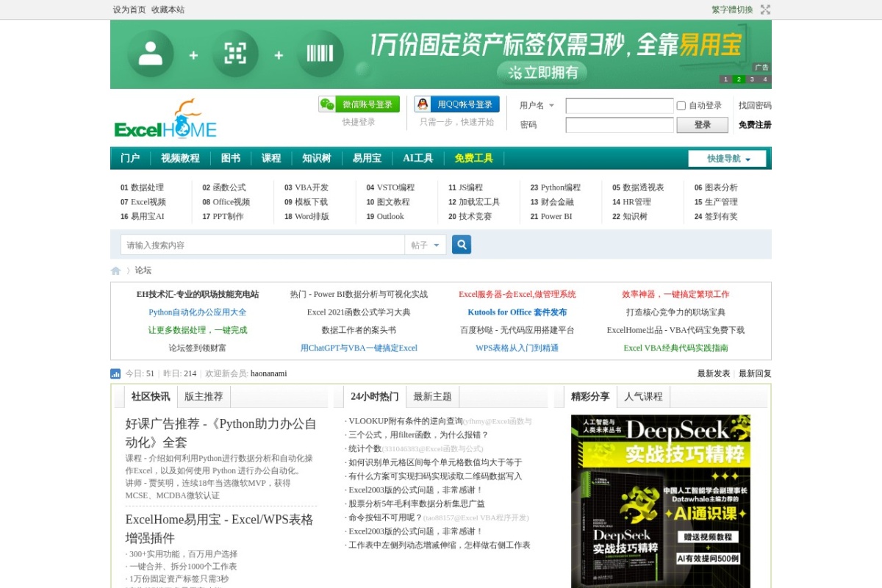882x588 pixels.
Task: Open the 知识树 nav menu
Action: (x=317, y=158)
